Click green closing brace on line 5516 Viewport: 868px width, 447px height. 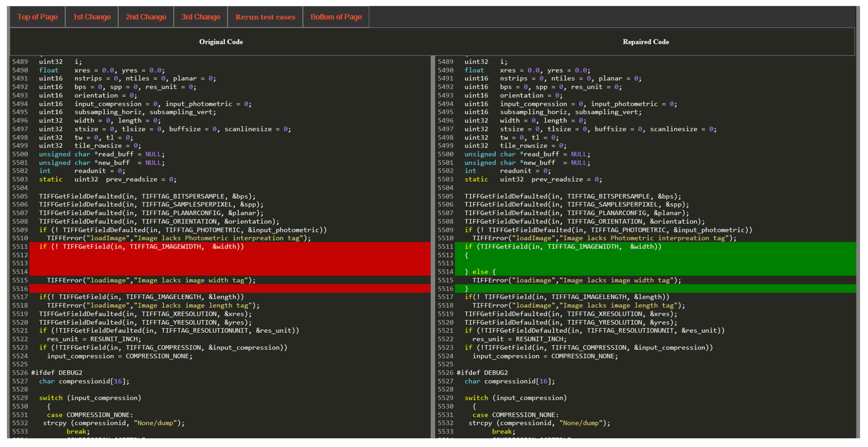click(x=467, y=289)
